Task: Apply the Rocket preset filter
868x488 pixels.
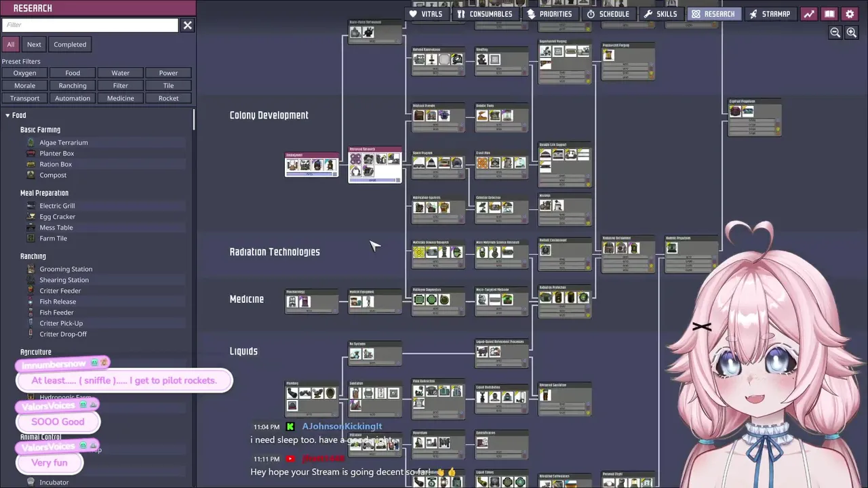Action: (x=168, y=98)
